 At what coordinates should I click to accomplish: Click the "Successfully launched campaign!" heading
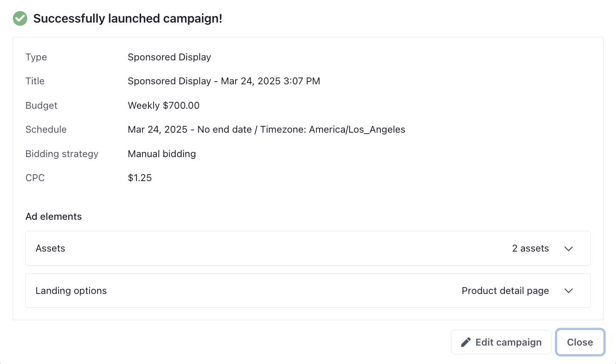(x=128, y=19)
